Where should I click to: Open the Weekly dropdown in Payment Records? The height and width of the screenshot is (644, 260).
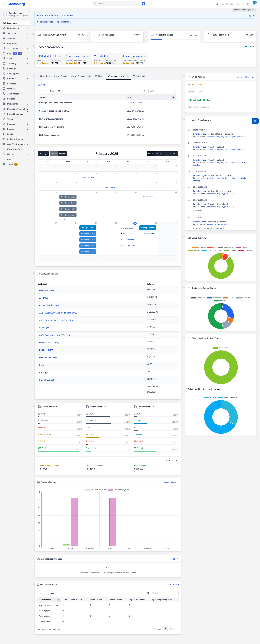(x=175, y=482)
